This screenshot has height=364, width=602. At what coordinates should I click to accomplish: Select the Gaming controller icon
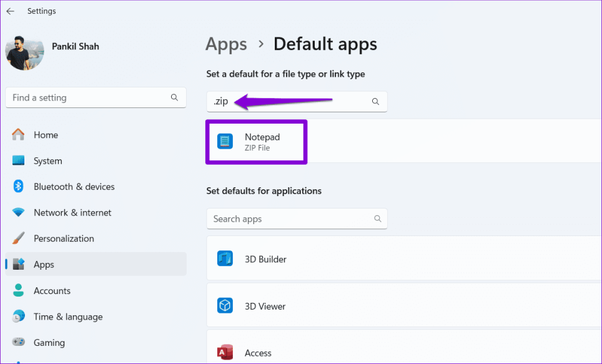17,342
